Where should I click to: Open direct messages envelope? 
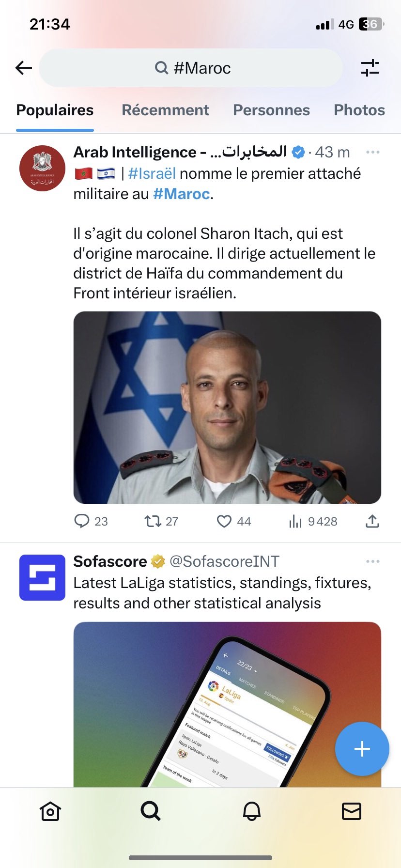pos(351,811)
